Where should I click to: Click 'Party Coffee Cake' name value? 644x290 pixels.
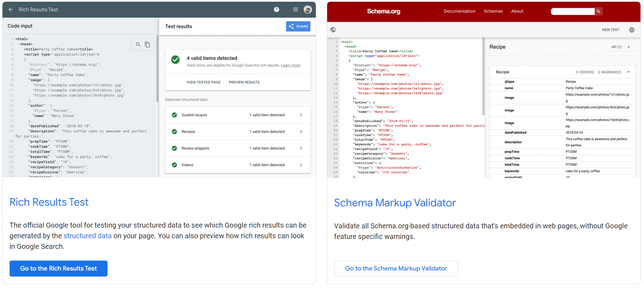(x=579, y=88)
